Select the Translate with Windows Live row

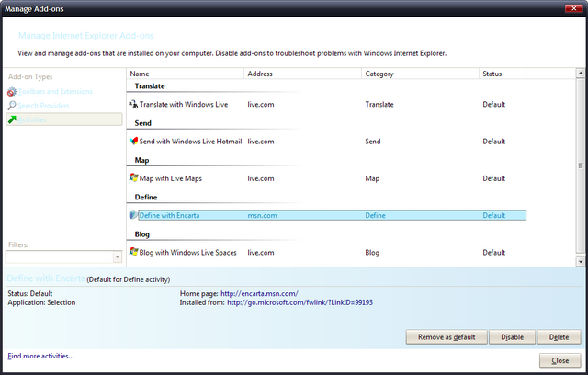(327, 104)
